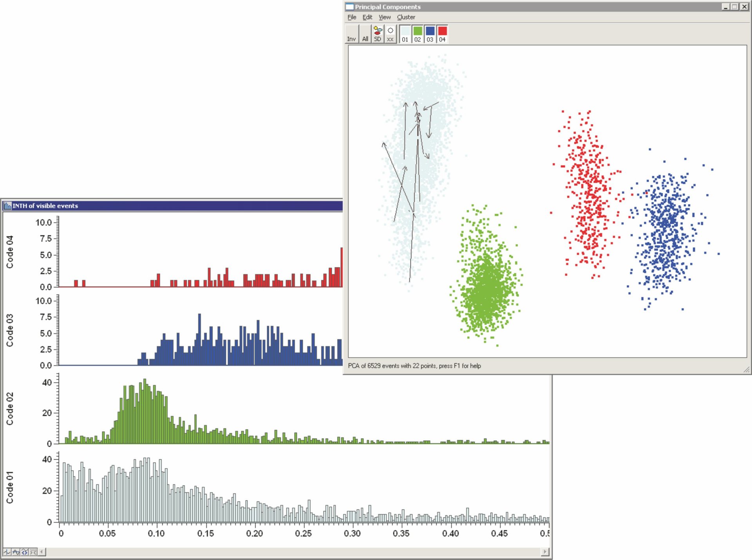Click the All button to select all clusters

click(x=365, y=34)
